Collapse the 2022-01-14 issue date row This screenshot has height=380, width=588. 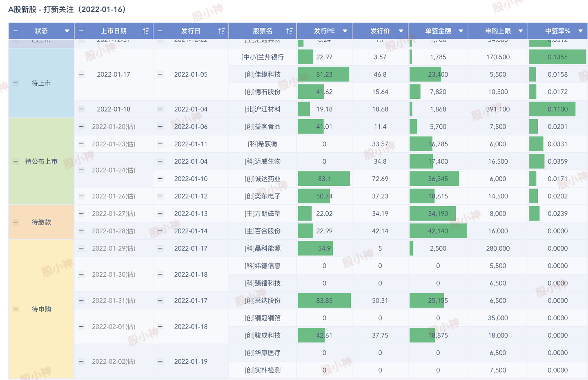[x=160, y=231]
